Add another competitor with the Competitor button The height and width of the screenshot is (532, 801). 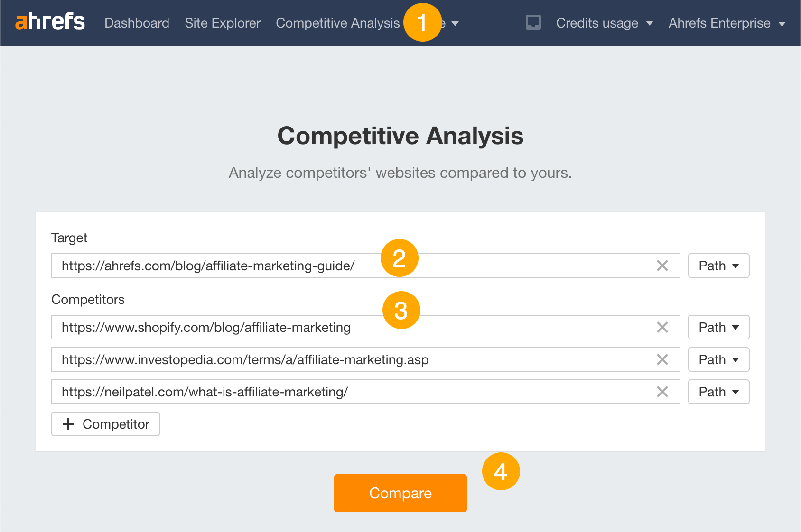click(x=105, y=424)
